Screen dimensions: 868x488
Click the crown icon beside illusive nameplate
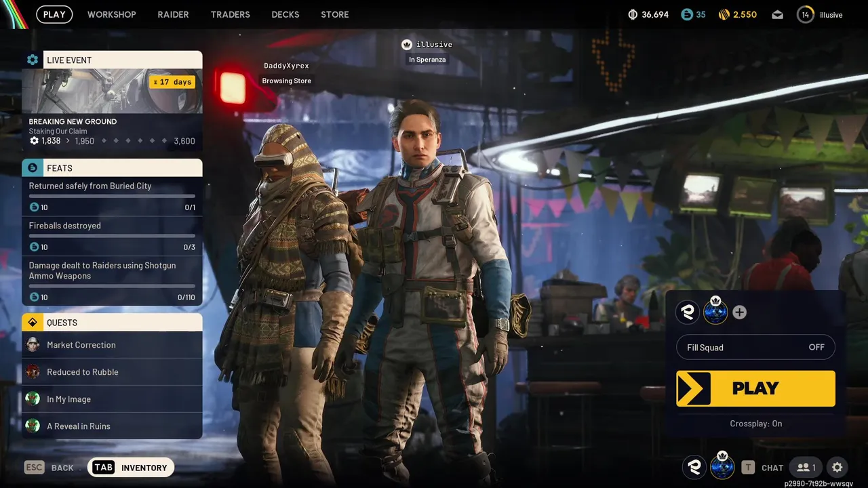tap(407, 45)
